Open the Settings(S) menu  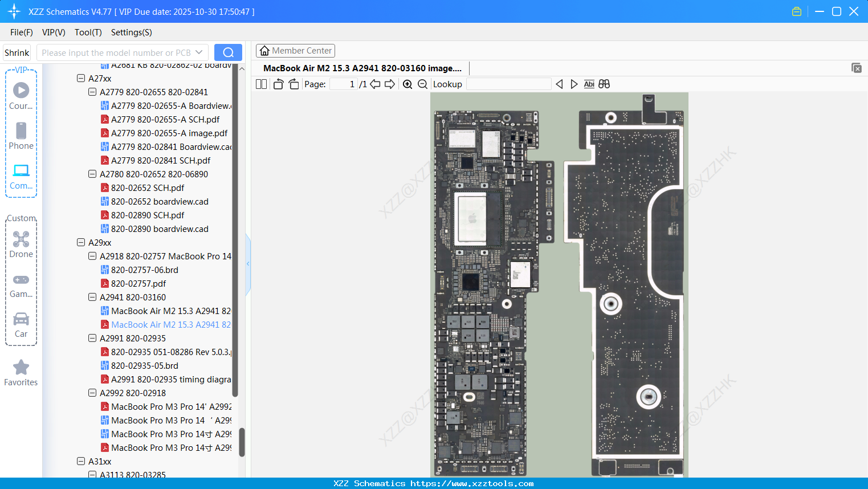pyautogui.click(x=132, y=32)
